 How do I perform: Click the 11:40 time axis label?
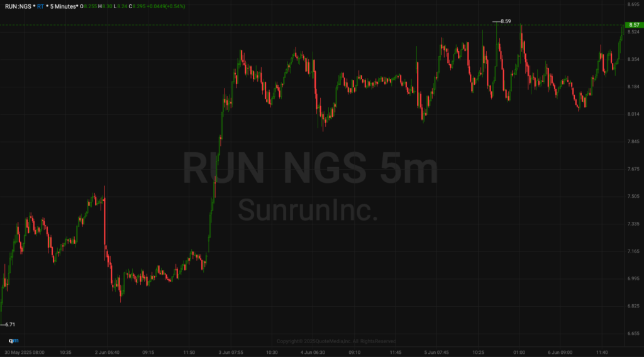click(x=602, y=353)
